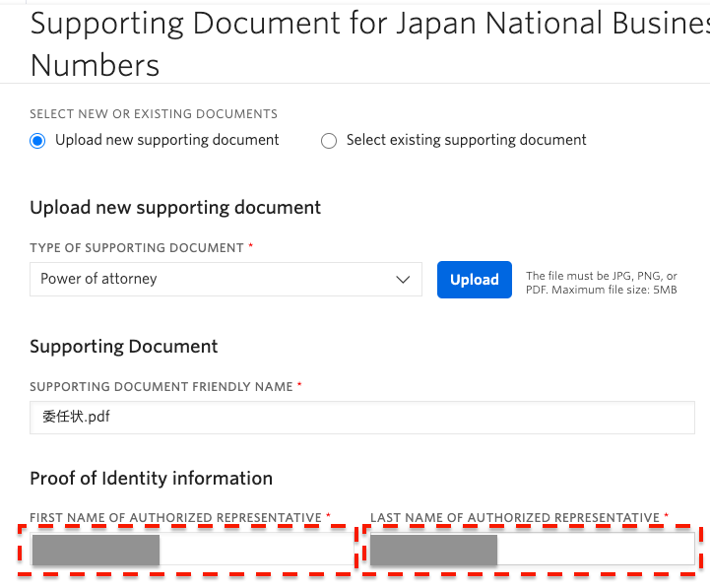Click the 'Upload new supporting document' section heading
The image size is (710, 588).
click(175, 208)
